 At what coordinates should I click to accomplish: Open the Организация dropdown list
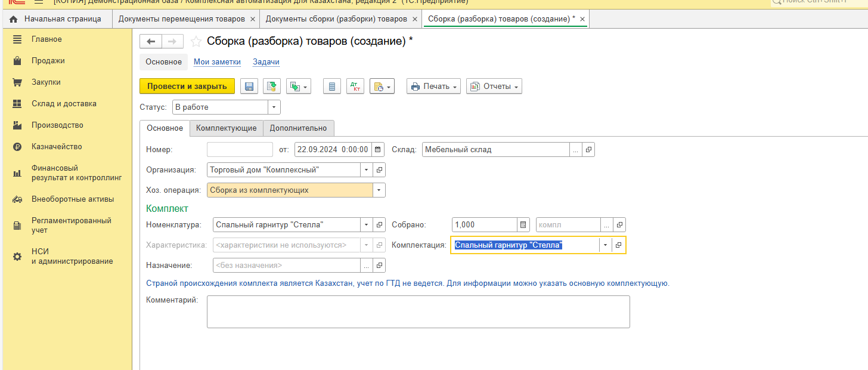(x=366, y=170)
